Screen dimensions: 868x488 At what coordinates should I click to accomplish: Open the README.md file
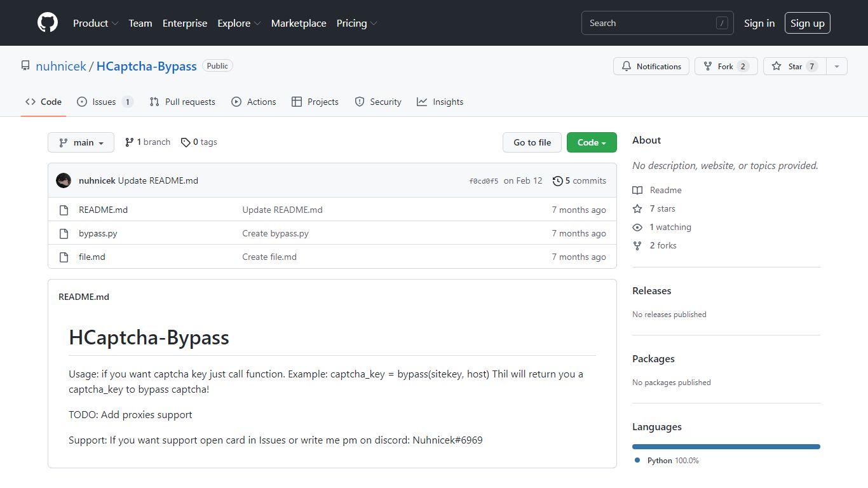[103, 210]
